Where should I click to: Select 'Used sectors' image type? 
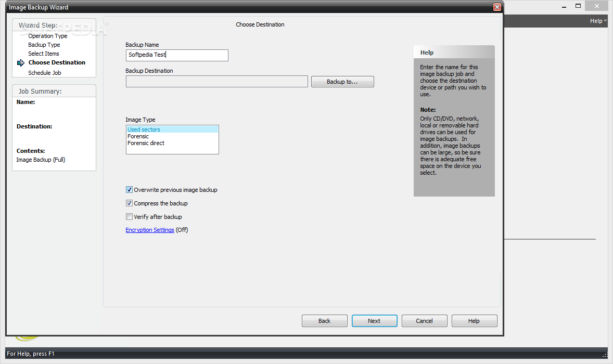(x=172, y=129)
